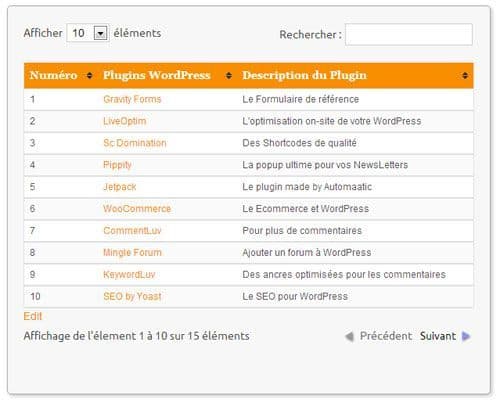The width and height of the screenshot is (500, 403).
Task: Select text 'Pour plus de commentaires'
Action: [x=302, y=231]
